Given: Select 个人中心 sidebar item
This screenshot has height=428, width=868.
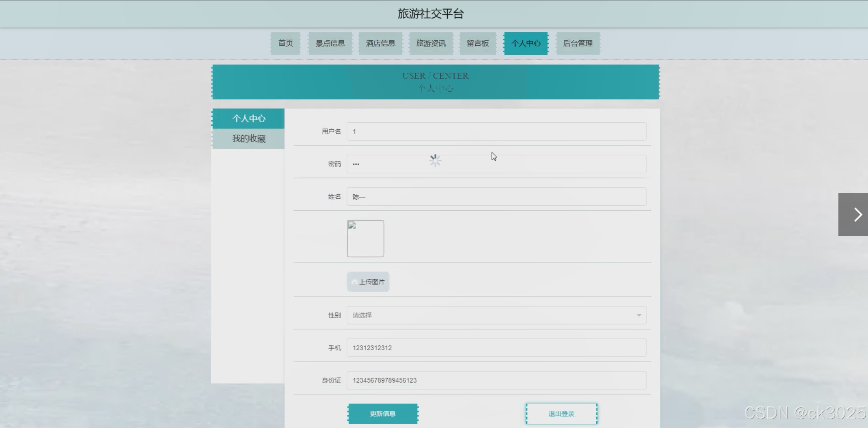Looking at the screenshot, I should click(249, 118).
